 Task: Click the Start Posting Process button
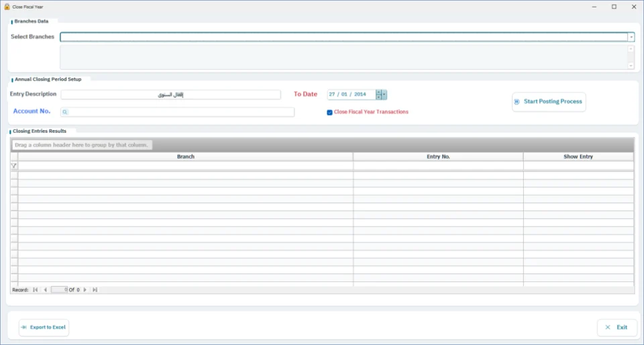coord(549,102)
